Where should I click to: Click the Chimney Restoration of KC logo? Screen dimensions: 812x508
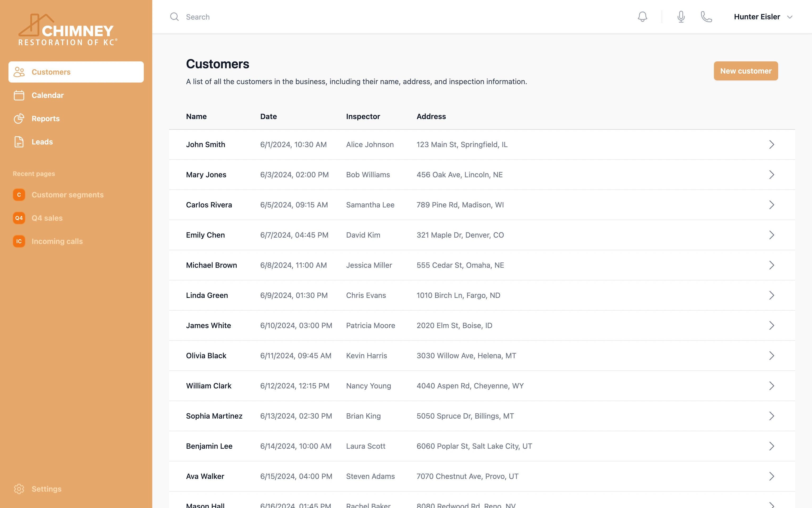pyautogui.click(x=67, y=30)
